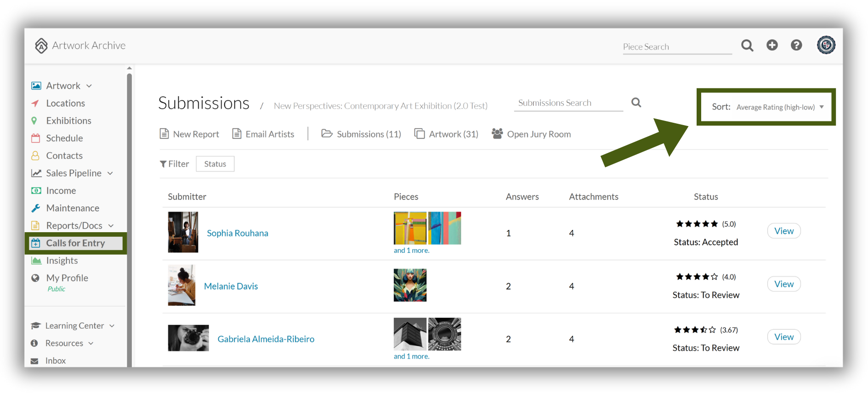View Sophia Rouhana's submission
The width and height of the screenshot is (868, 395).
click(784, 231)
